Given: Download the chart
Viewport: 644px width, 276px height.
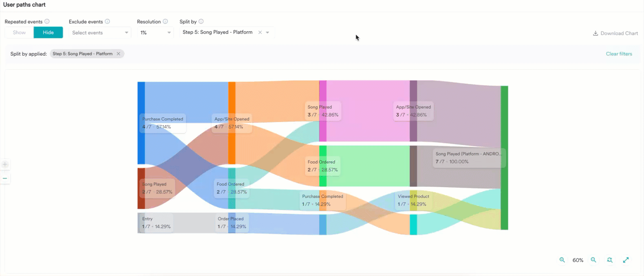Looking at the screenshot, I should pyautogui.click(x=615, y=33).
